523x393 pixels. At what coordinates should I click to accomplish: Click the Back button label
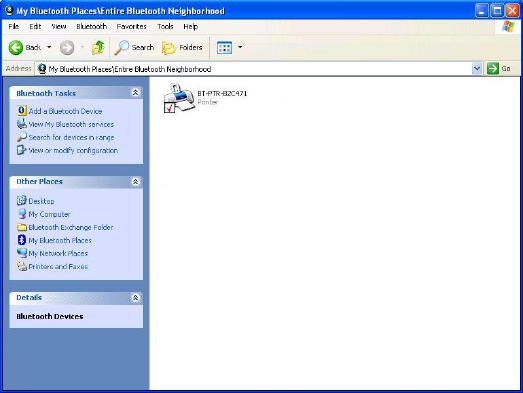[x=33, y=47]
